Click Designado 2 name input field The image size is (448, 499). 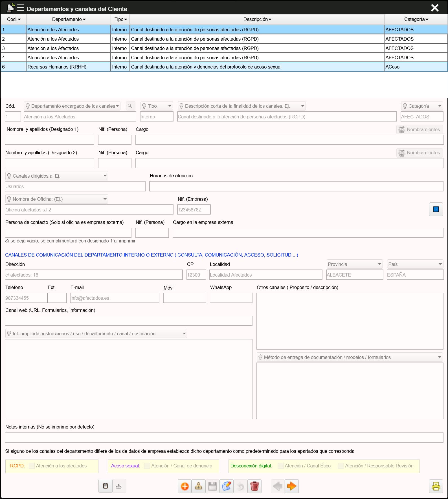tap(50, 163)
